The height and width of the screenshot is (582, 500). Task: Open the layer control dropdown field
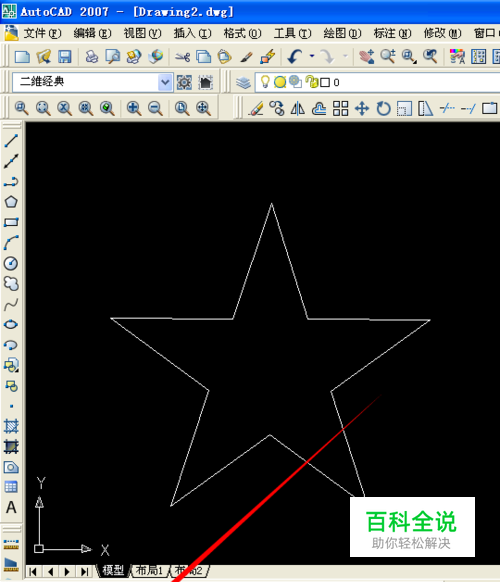coord(377,82)
